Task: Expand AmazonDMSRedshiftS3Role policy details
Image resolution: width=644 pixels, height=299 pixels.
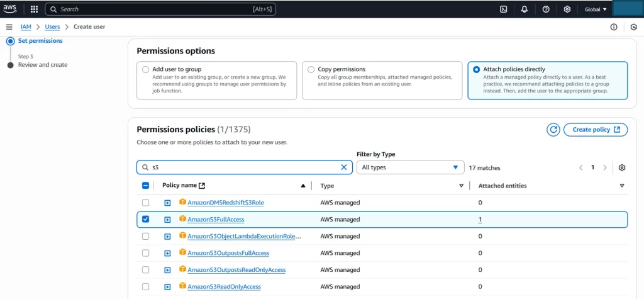Action: (167, 203)
